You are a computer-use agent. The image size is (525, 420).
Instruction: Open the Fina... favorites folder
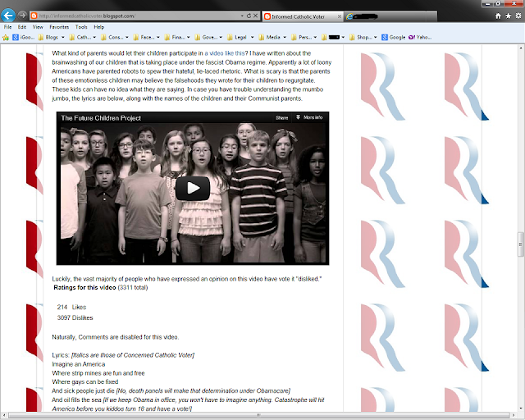tap(175, 38)
